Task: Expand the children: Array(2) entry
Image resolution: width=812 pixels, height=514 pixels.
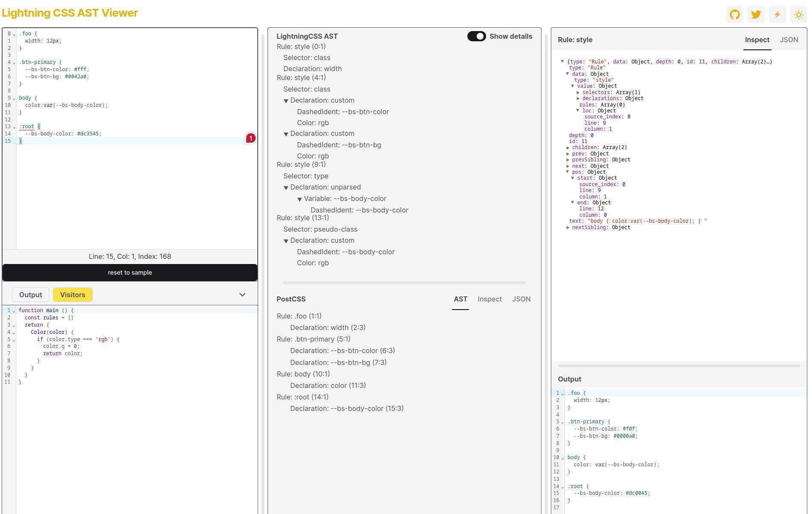Action: click(568, 148)
